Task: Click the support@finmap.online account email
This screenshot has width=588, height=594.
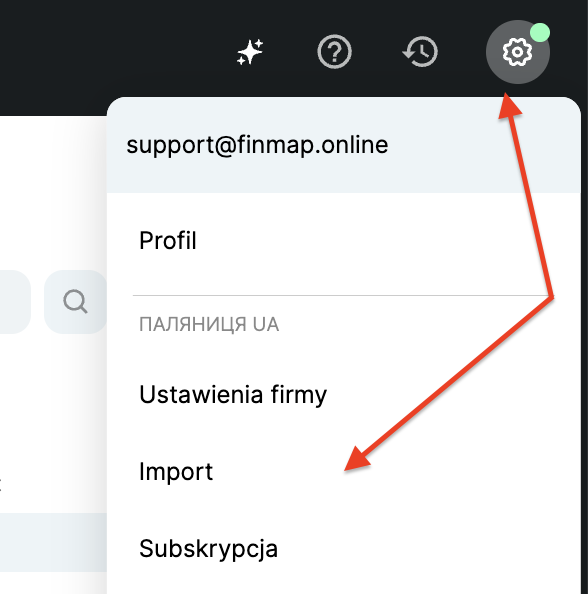Action: click(x=257, y=145)
